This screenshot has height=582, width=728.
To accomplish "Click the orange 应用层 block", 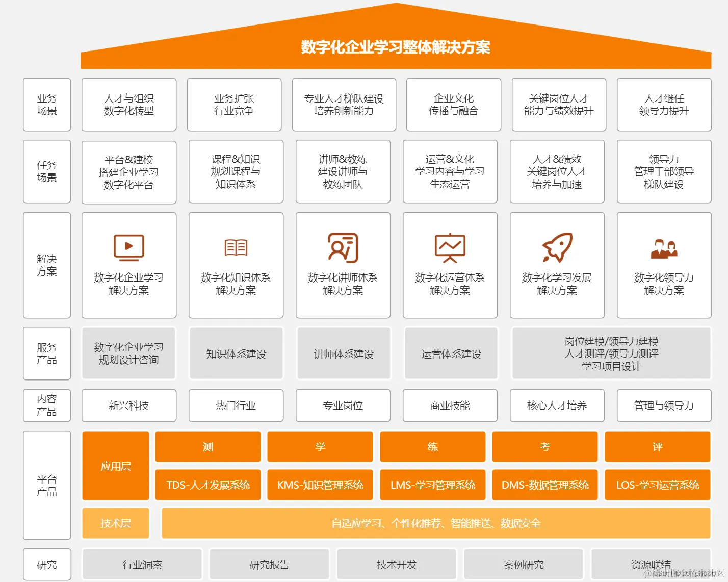I will (116, 466).
